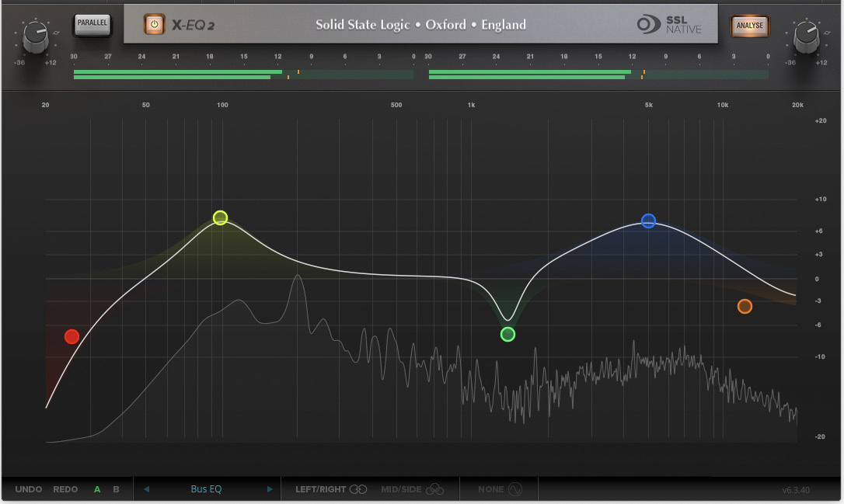Select the orange high-shelf node

tap(745, 306)
